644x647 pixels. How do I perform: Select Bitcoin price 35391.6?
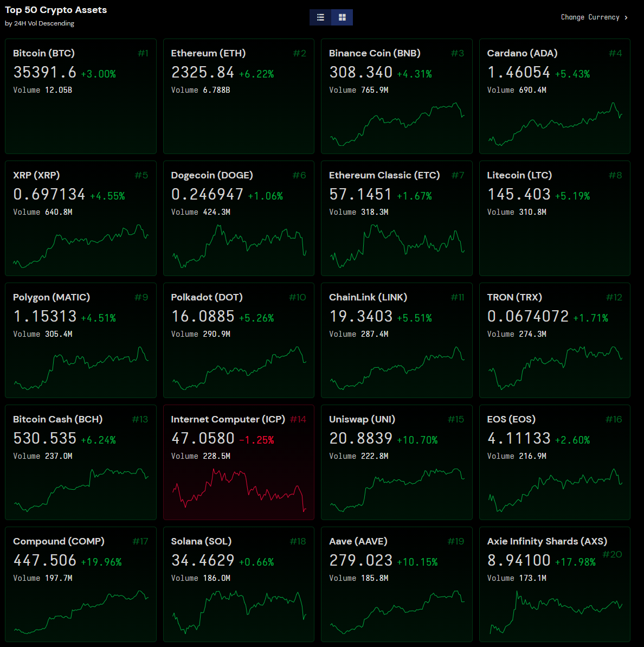45,72
